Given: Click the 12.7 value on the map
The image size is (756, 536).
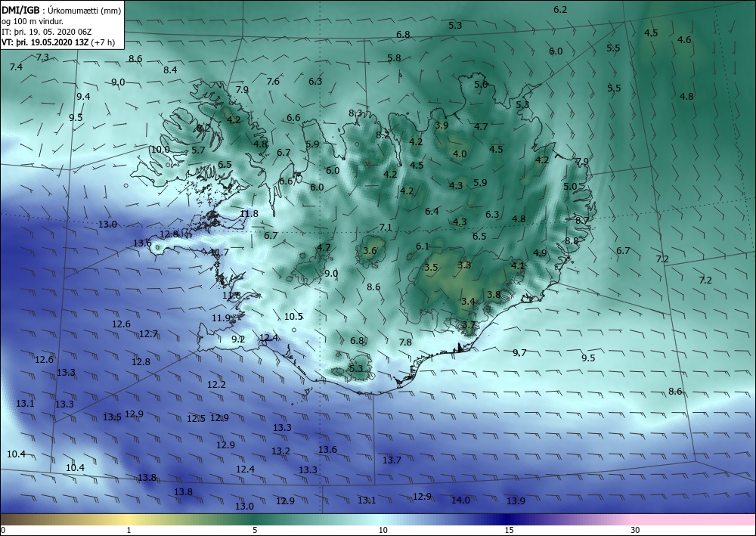Looking at the screenshot, I should pos(148,333).
